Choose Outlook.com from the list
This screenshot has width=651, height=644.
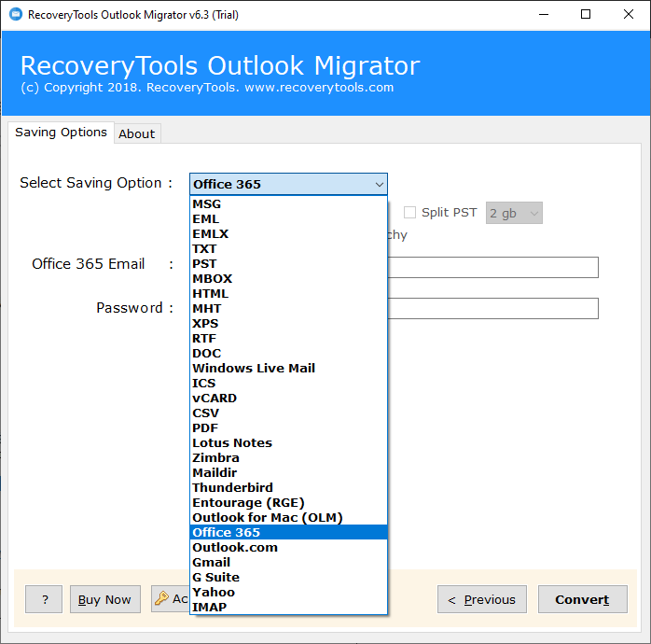point(288,548)
